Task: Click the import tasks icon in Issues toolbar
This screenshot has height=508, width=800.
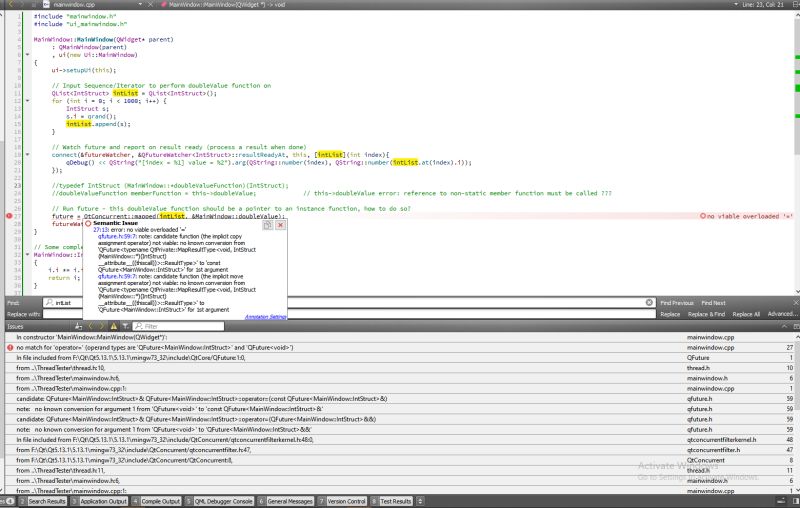Action: pos(79,326)
